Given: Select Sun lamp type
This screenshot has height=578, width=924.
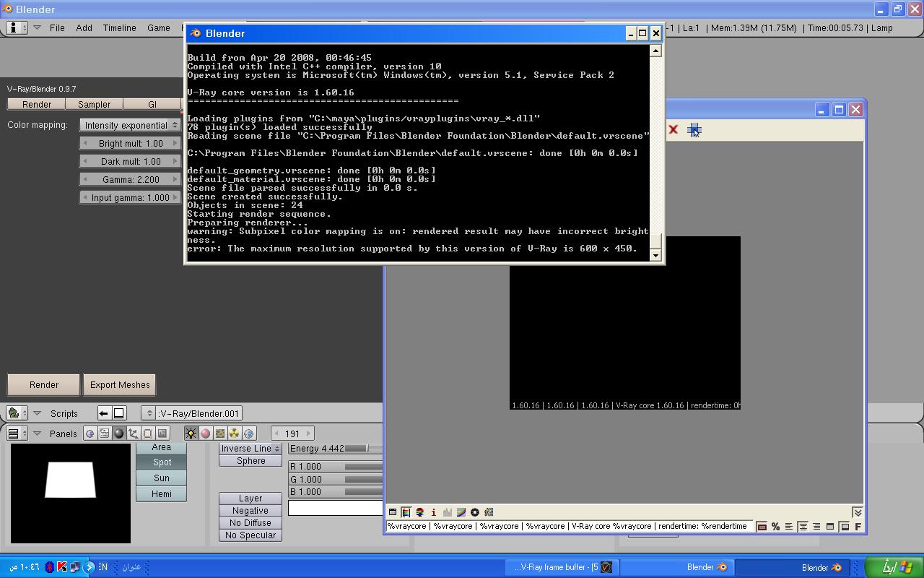Looking at the screenshot, I should point(161,478).
